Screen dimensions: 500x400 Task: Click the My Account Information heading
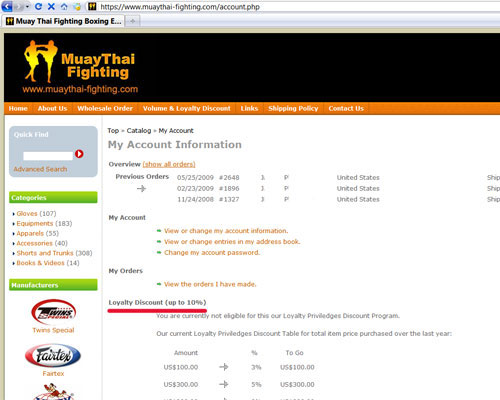click(x=175, y=145)
